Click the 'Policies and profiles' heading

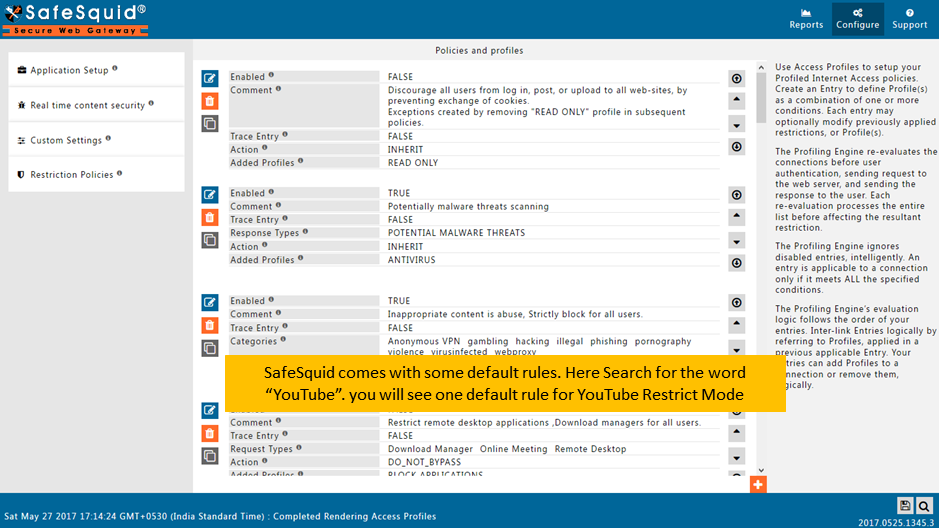coord(479,50)
